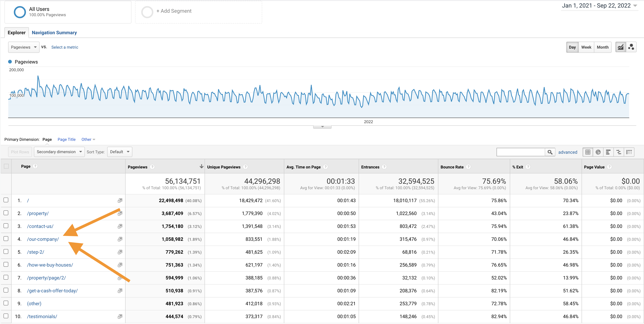The image size is (644, 324).
Task: Open the /testimonials/ page link
Action: pyautogui.click(x=42, y=316)
